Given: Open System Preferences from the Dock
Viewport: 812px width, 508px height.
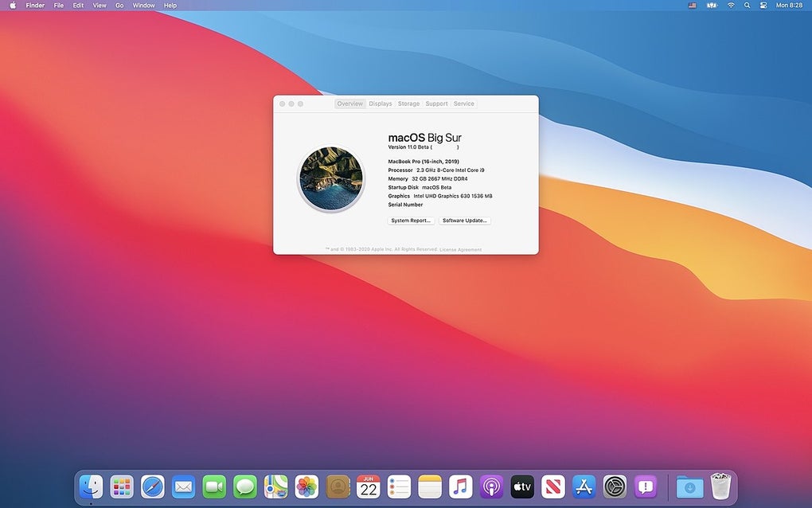Looking at the screenshot, I should [615, 486].
